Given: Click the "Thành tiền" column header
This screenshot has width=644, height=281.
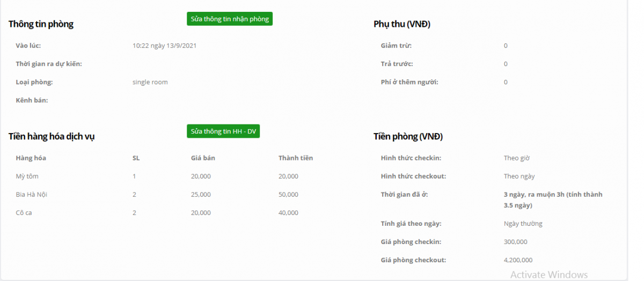Looking at the screenshot, I should pos(295,158).
